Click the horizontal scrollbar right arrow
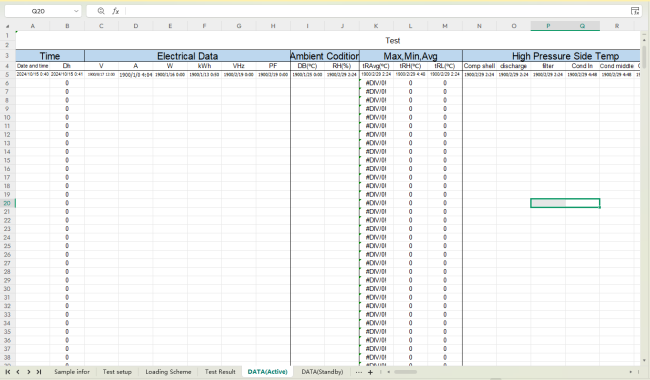This screenshot has width=650, height=380. 631,372
